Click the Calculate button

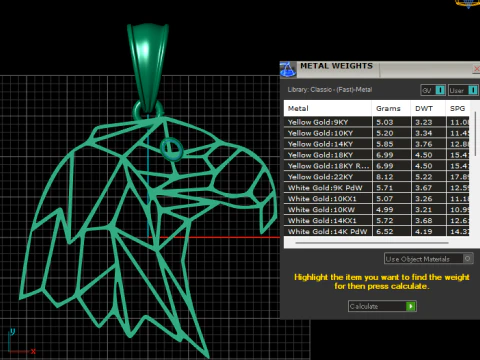(382, 306)
